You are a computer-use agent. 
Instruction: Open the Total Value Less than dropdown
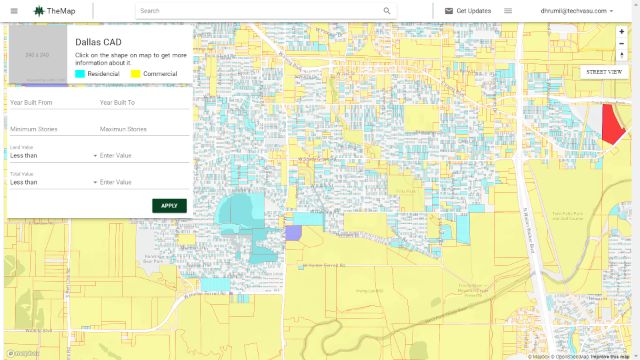pyautogui.click(x=53, y=182)
